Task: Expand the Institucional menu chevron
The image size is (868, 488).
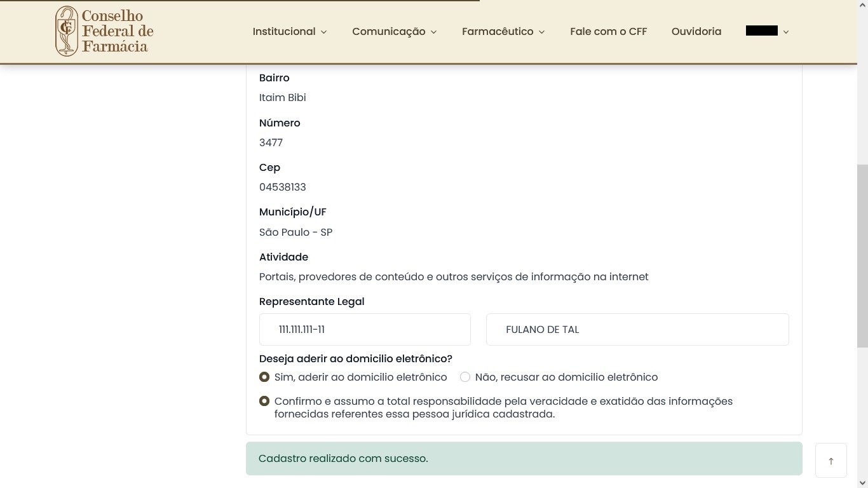Action: (323, 32)
